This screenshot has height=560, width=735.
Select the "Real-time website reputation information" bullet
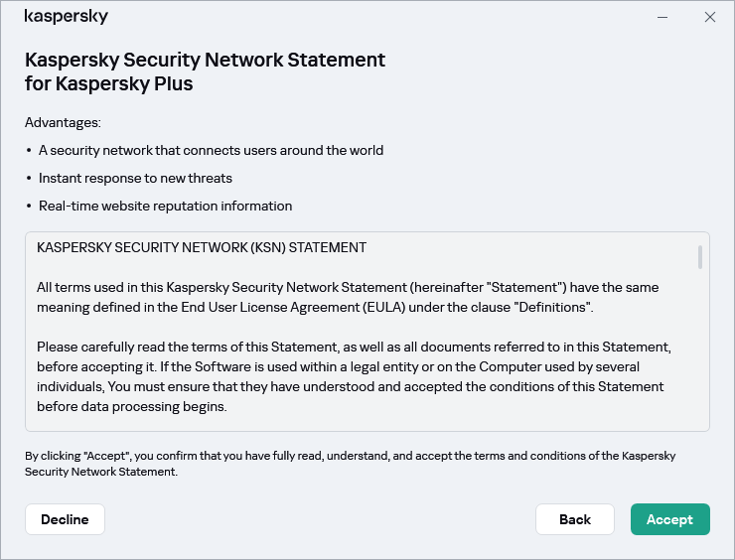pos(165,207)
